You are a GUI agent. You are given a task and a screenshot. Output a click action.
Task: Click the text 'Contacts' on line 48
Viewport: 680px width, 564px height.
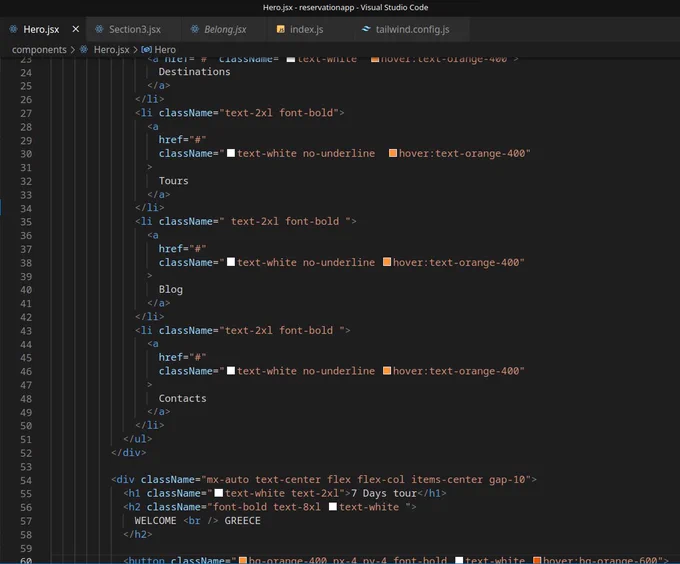click(x=183, y=398)
